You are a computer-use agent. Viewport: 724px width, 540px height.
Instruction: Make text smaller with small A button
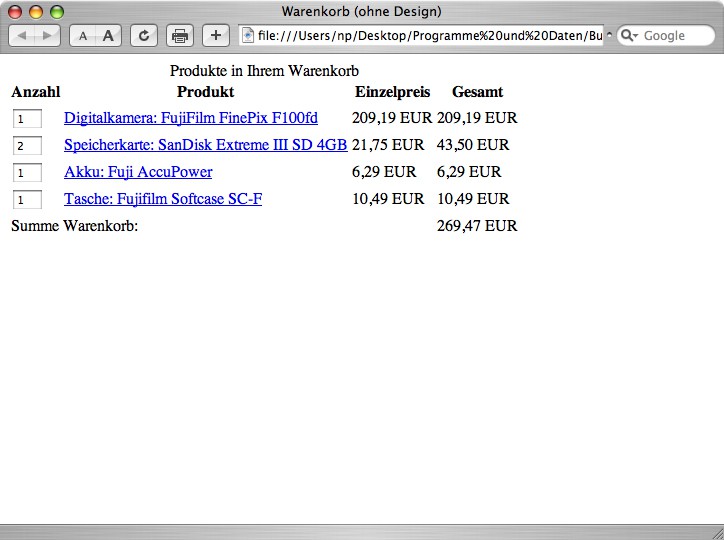(83, 36)
